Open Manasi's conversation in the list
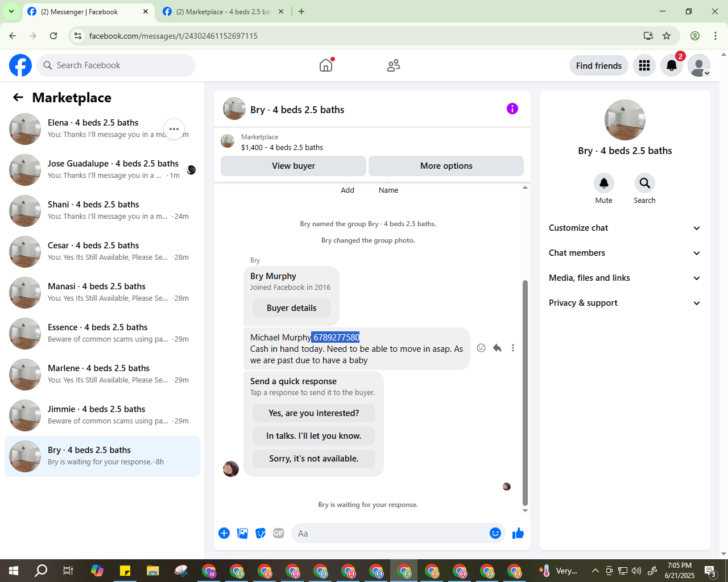The width and height of the screenshot is (728, 582). point(102,293)
